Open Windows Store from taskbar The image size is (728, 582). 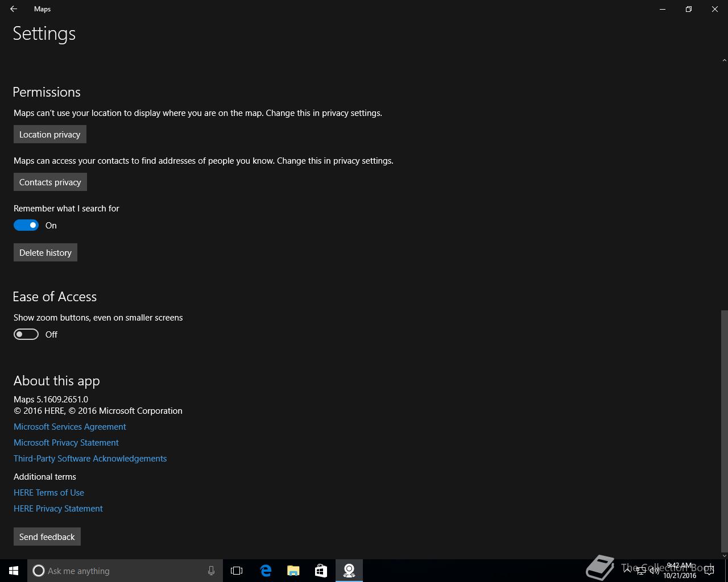pos(321,571)
